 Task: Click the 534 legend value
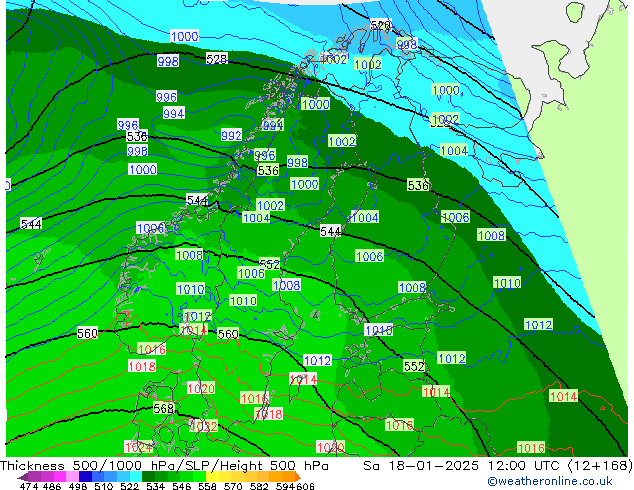tap(155, 486)
